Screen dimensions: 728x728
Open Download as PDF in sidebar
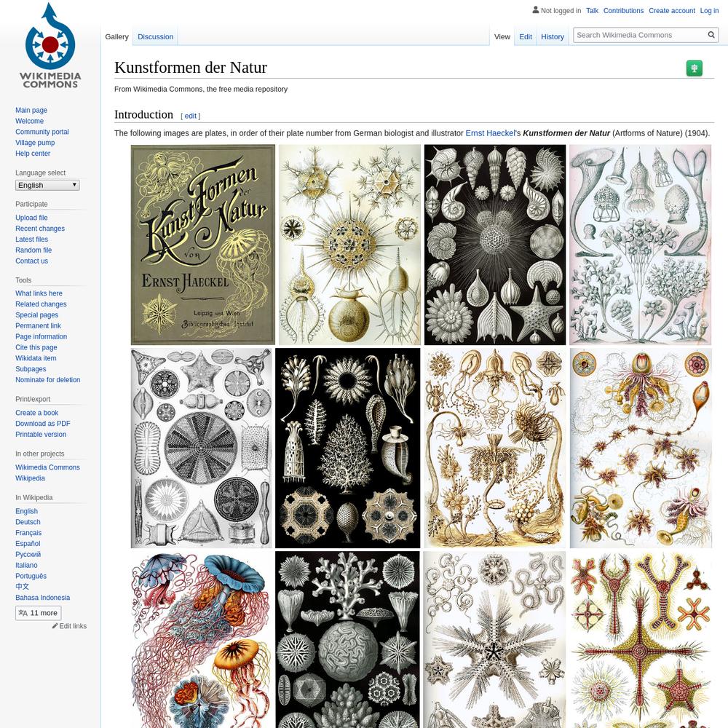(43, 424)
